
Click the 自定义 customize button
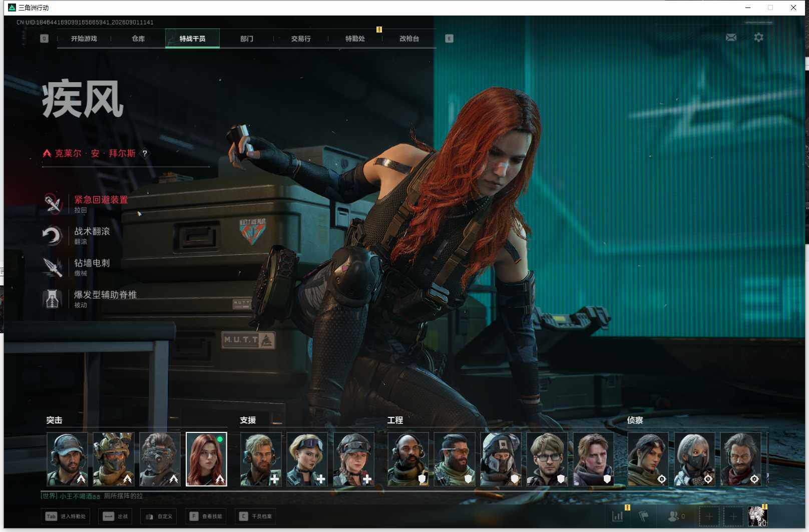(x=159, y=516)
